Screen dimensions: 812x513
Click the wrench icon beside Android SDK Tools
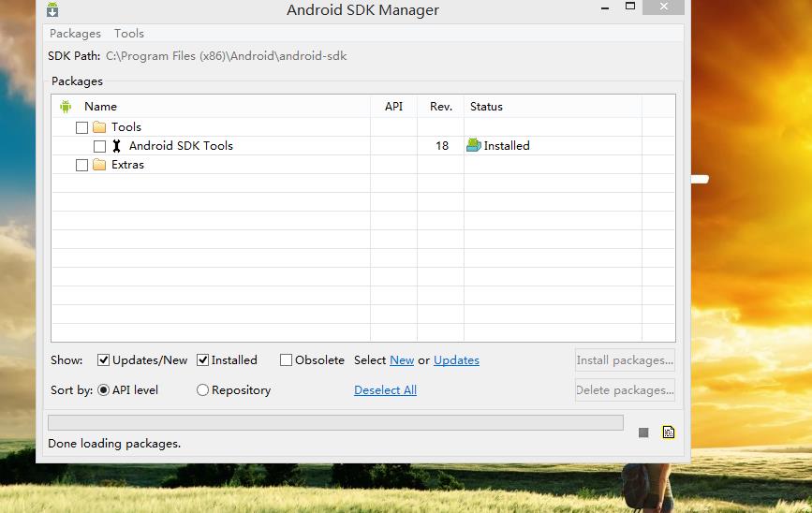[117, 146]
